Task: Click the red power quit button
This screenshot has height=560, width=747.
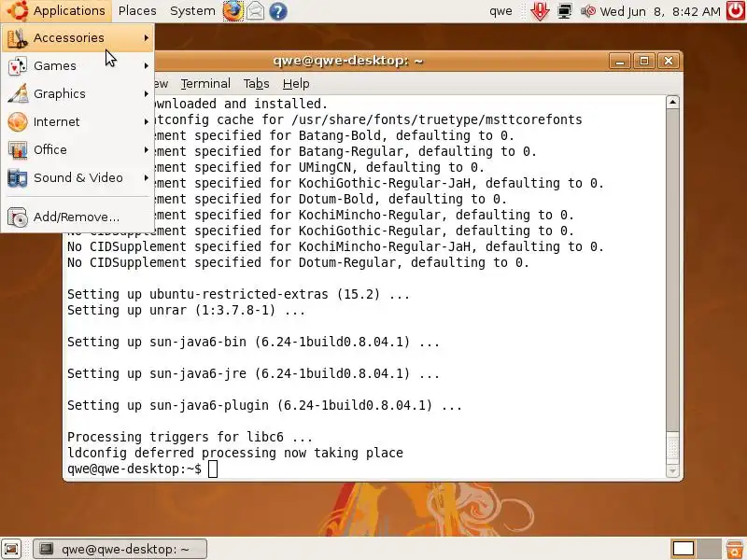Action: pyautogui.click(x=736, y=11)
